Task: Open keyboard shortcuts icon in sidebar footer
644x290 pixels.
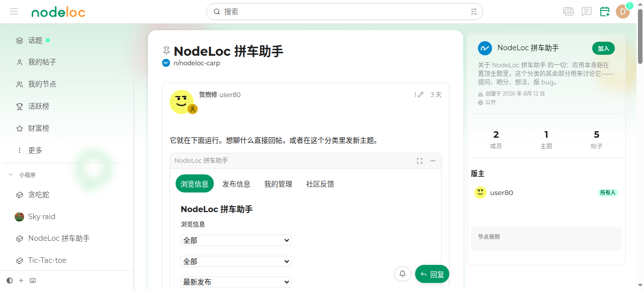Action: point(33,280)
